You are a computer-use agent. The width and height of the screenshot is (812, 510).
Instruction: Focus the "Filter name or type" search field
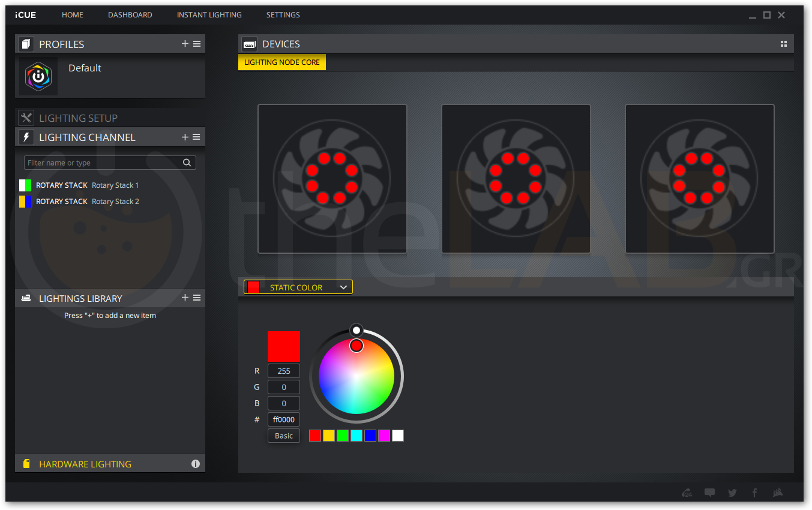point(110,163)
